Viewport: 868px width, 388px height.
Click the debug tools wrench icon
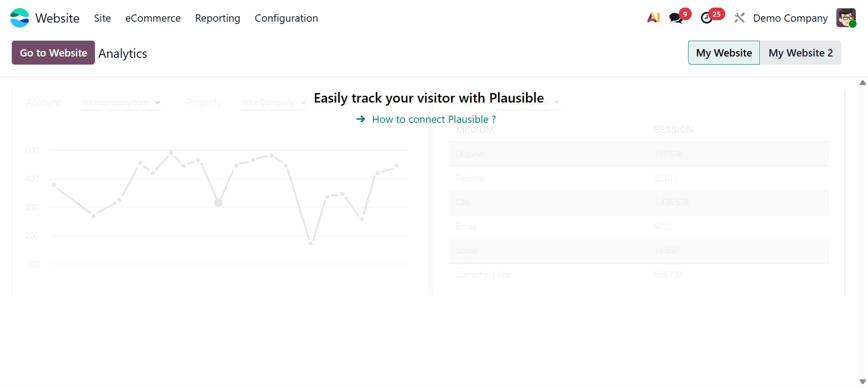(x=740, y=18)
